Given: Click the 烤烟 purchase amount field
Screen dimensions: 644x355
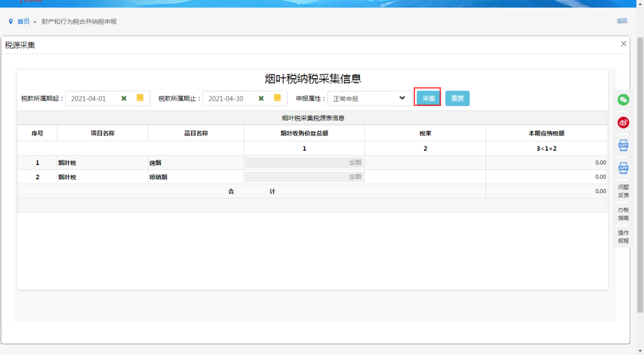Looking at the screenshot, I should (x=304, y=163).
